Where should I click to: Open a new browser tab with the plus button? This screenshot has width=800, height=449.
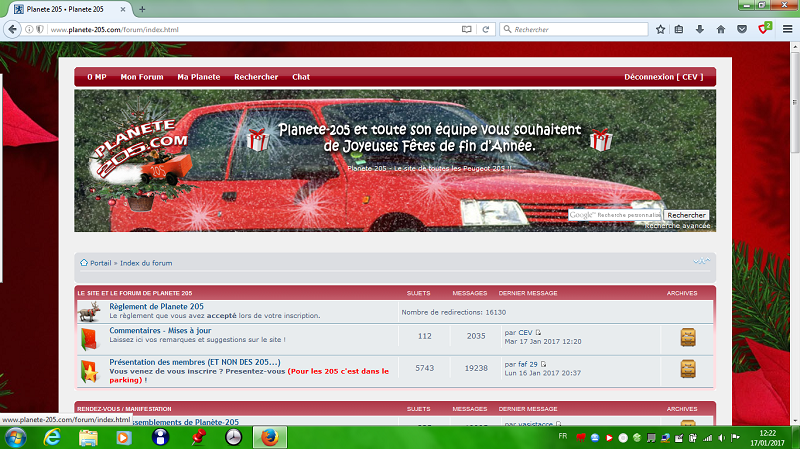click(142, 9)
